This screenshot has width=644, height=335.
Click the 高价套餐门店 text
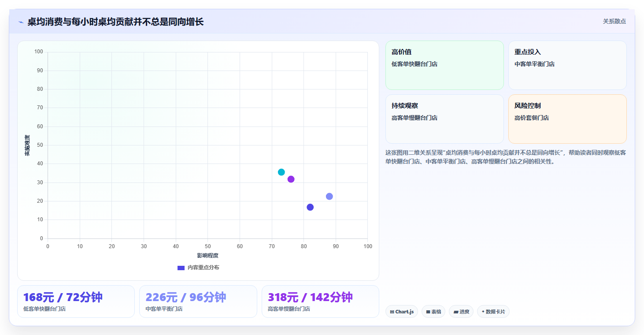click(532, 118)
